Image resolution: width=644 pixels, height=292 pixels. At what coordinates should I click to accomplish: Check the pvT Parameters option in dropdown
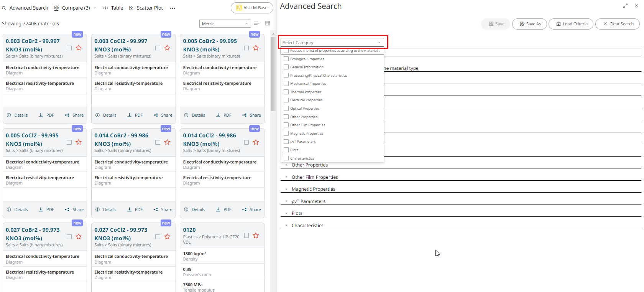coord(286,142)
